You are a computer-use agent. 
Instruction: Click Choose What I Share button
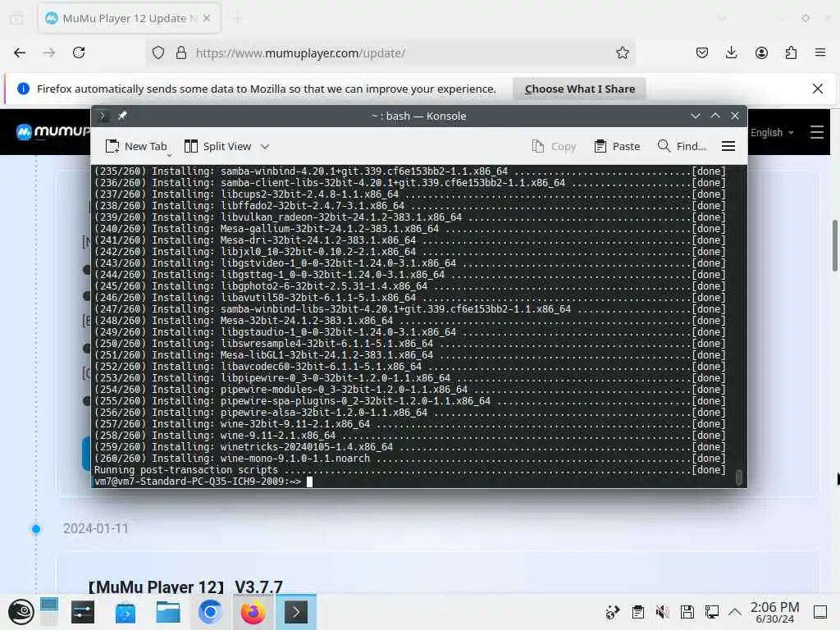pyautogui.click(x=580, y=89)
